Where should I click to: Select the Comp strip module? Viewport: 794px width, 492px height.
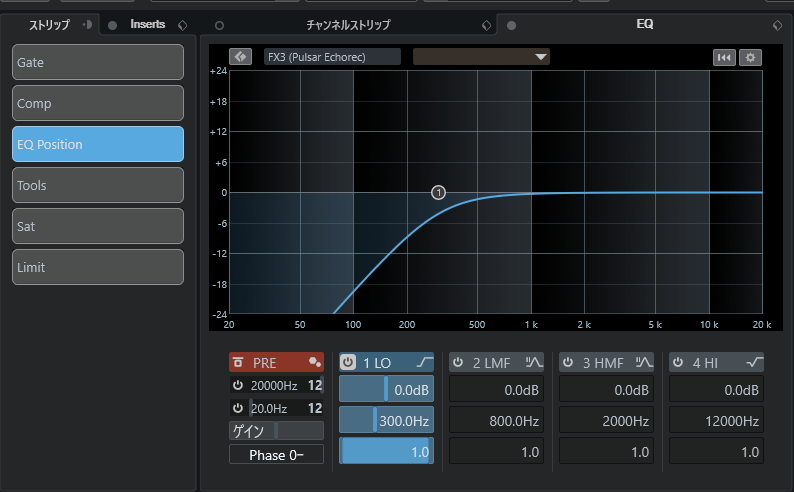[98, 103]
